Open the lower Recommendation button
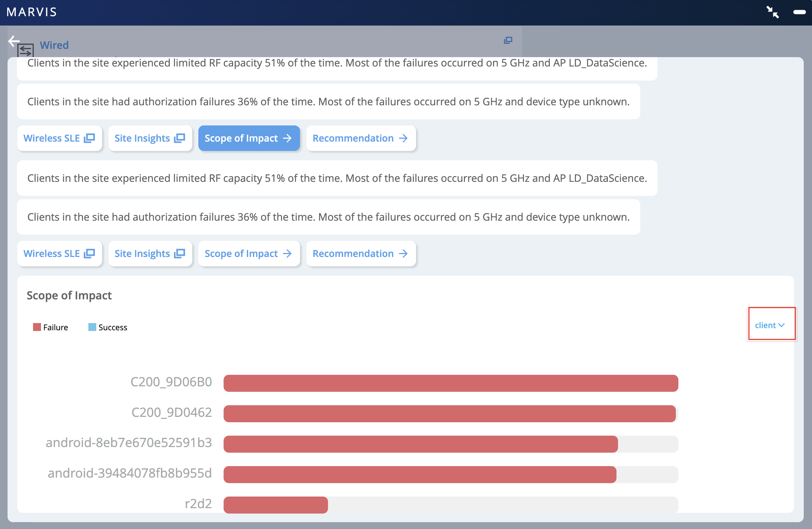 click(361, 254)
